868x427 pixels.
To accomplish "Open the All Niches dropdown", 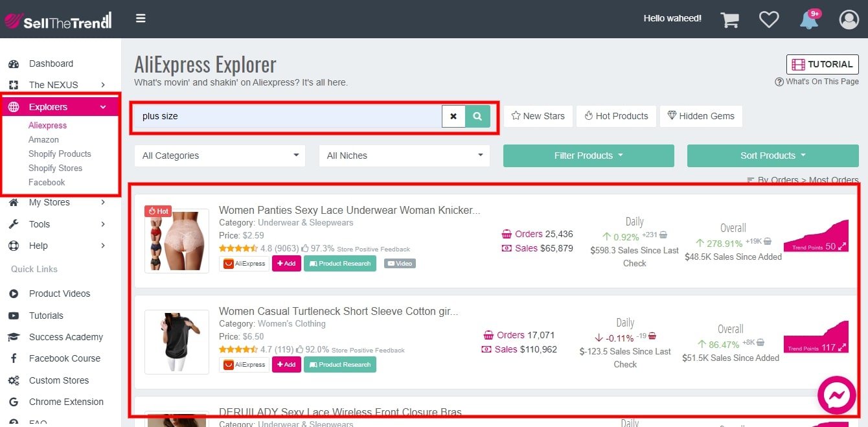I will pyautogui.click(x=404, y=156).
